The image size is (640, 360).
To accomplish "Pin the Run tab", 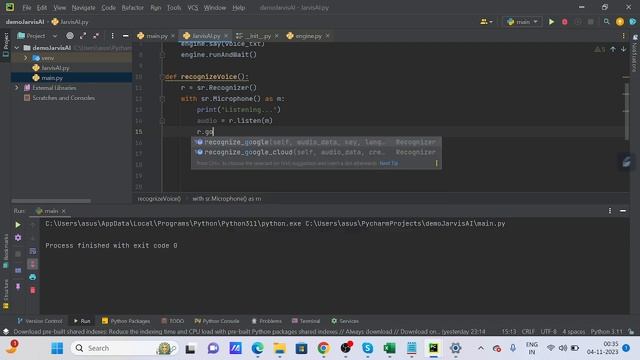I will (x=18, y=287).
